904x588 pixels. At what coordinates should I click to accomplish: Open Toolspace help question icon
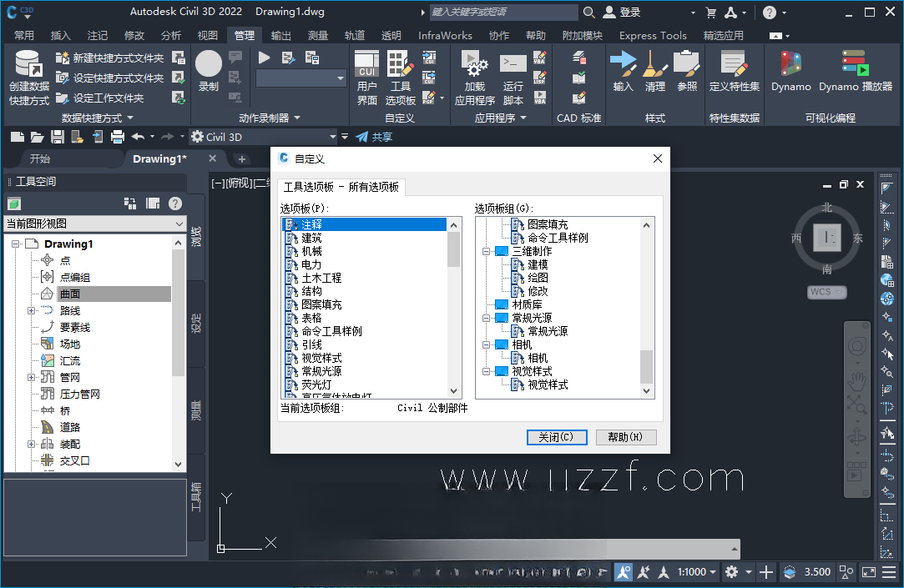175,204
